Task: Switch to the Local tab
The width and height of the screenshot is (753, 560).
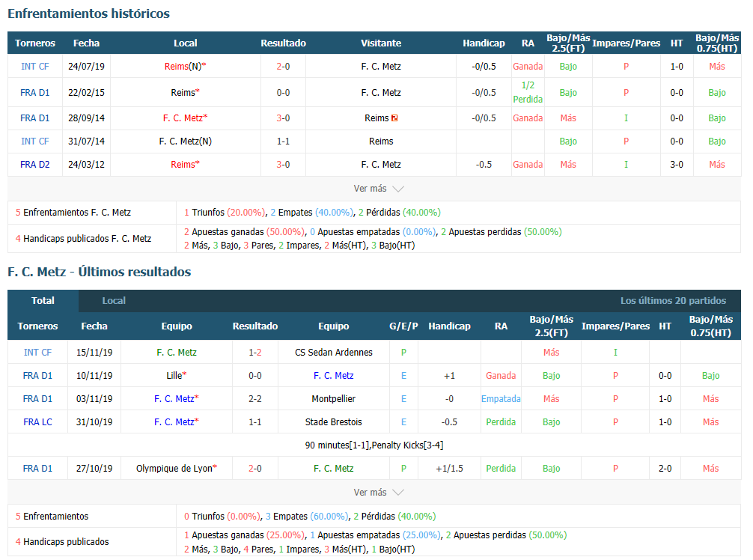Action: (114, 301)
